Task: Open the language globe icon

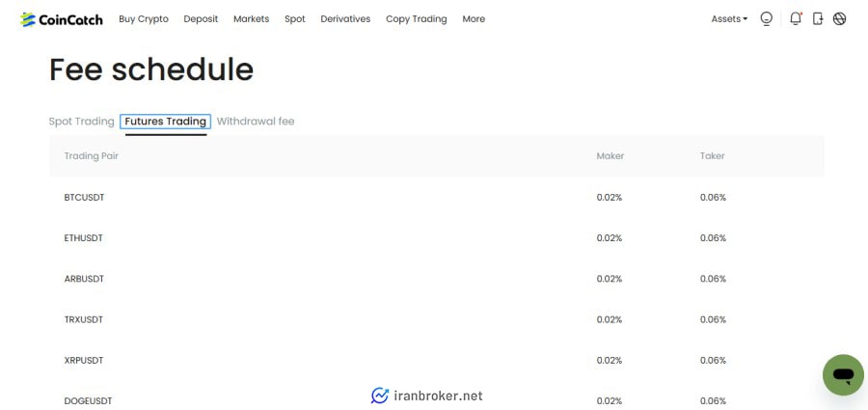Action: [840, 19]
